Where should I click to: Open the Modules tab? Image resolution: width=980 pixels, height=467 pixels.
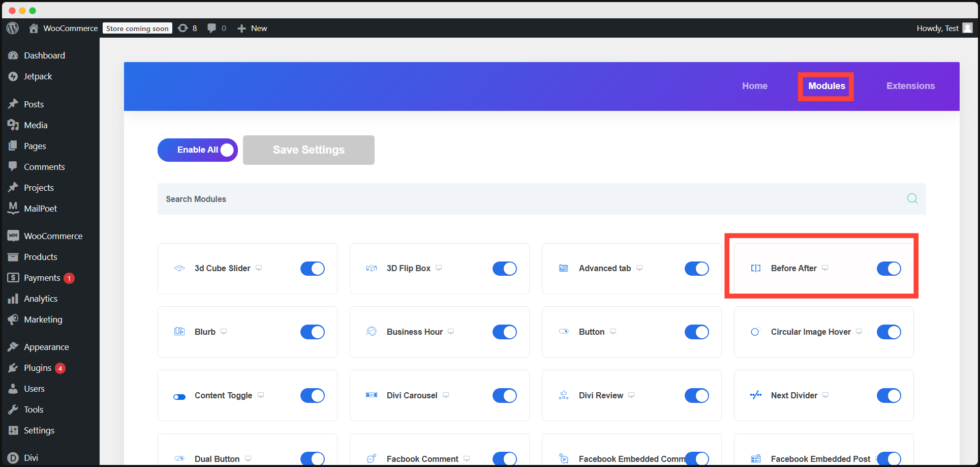826,86
